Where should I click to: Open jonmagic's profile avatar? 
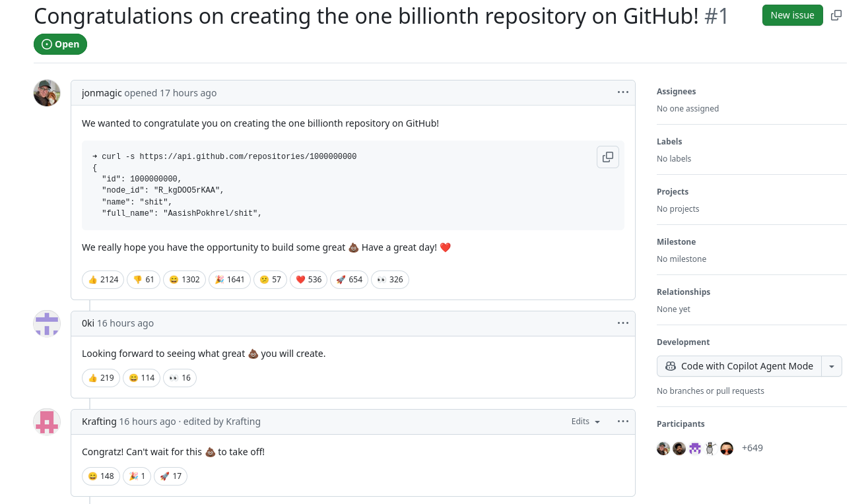pos(47,93)
